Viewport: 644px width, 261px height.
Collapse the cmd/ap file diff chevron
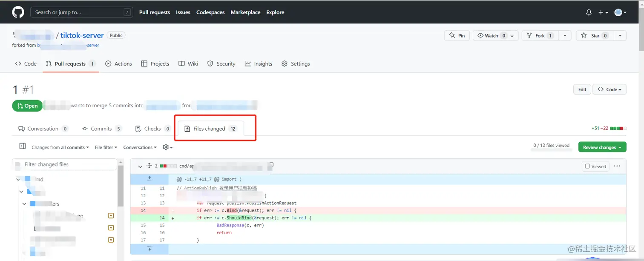click(x=140, y=166)
